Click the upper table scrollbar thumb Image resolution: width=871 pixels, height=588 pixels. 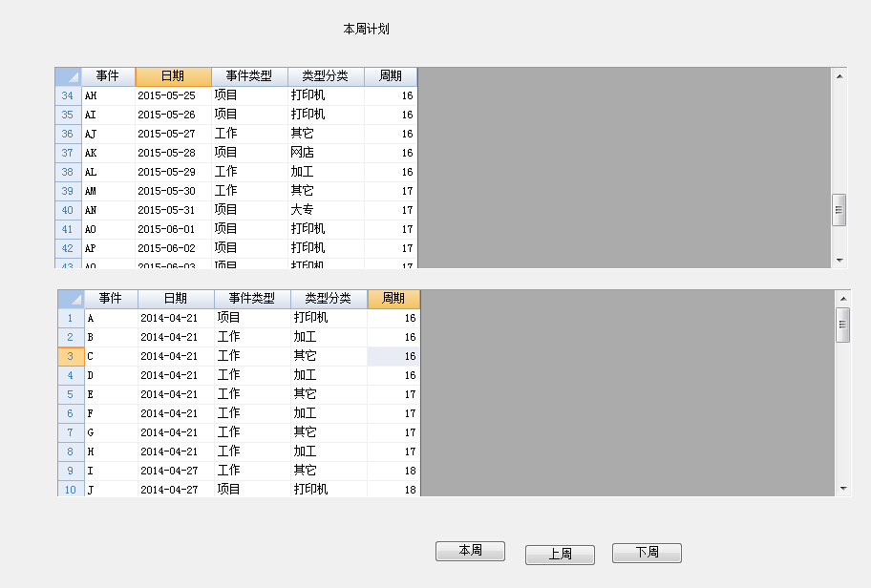point(839,210)
